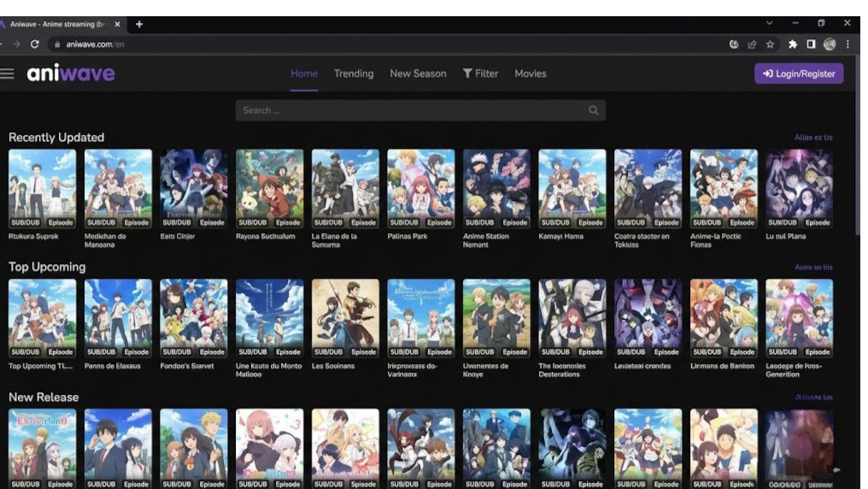This screenshot has height=489, width=868.
Task: Open the browser extensions puzzle icon
Action: click(793, 44)
